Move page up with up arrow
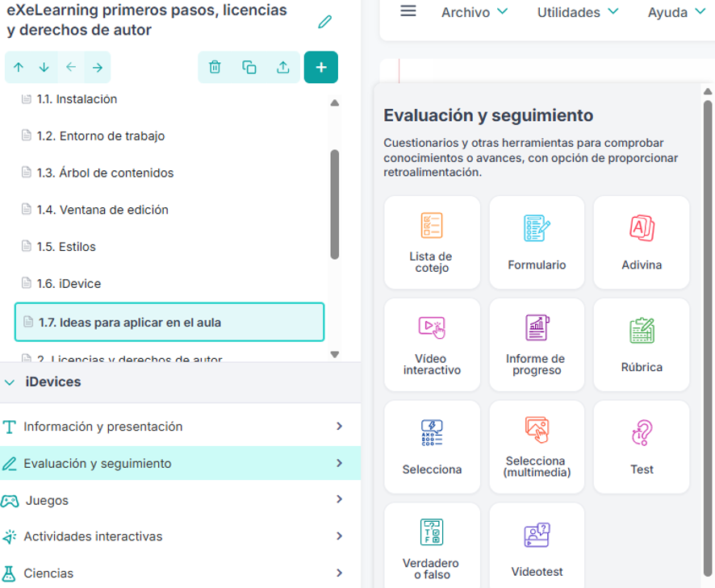 pos(19,68)
